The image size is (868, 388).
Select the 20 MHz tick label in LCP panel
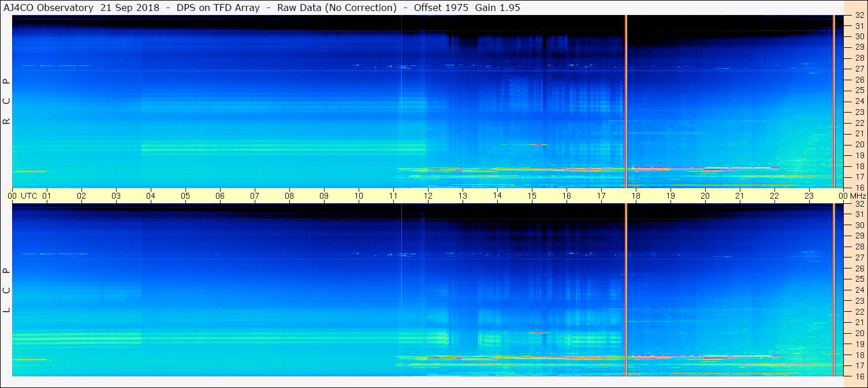[858, 333]
